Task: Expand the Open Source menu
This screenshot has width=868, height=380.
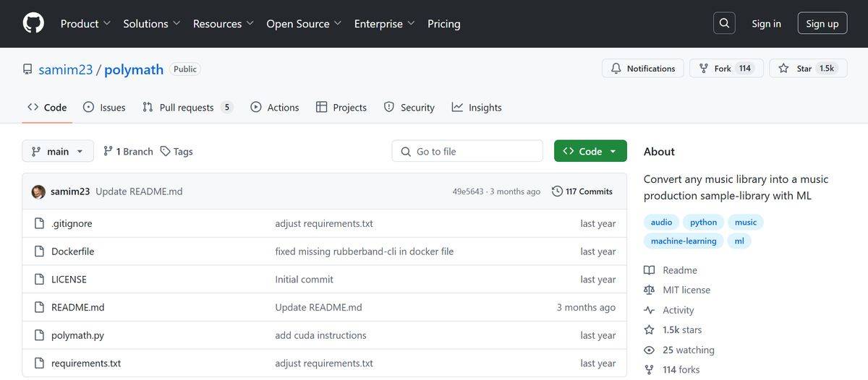Action: (x=304, y=23)
